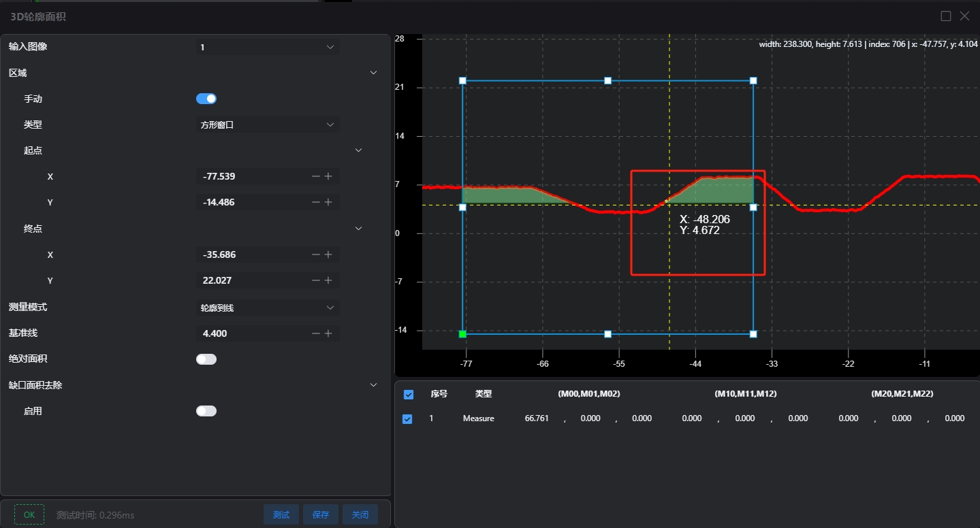Click the 关闭 close button
Viewport: 980px width, 528px height.
360,514
